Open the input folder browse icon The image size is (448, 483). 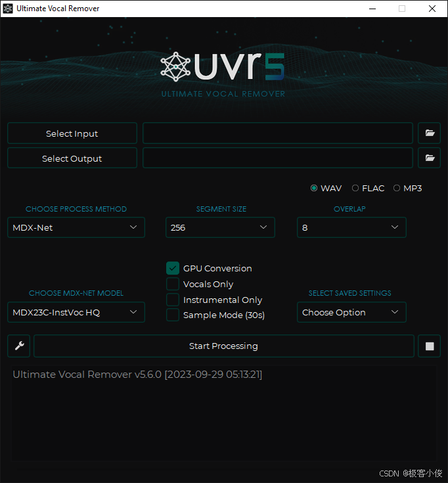(x=429, y=133)
